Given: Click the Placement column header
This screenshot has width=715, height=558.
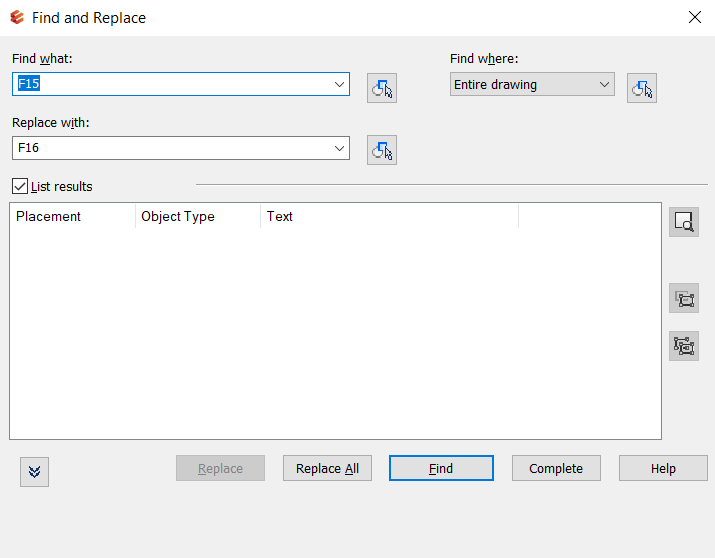Looking at the screenshot, I should tap(72, 216).
